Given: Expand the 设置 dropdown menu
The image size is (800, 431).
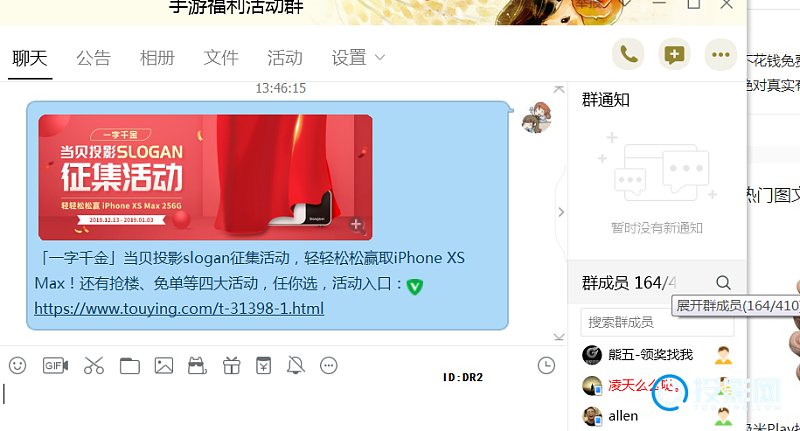Looking at the screenshot, I should 358,58.
